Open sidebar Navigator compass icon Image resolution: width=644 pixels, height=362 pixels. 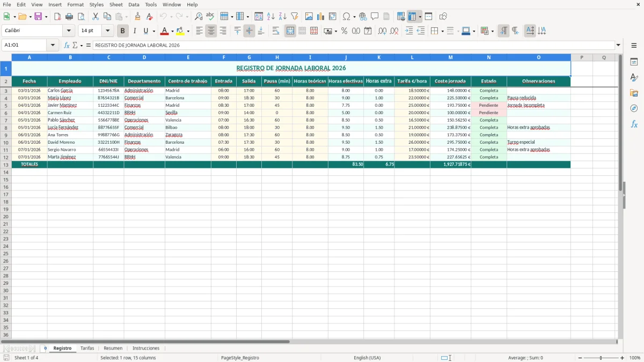[634, 108]
